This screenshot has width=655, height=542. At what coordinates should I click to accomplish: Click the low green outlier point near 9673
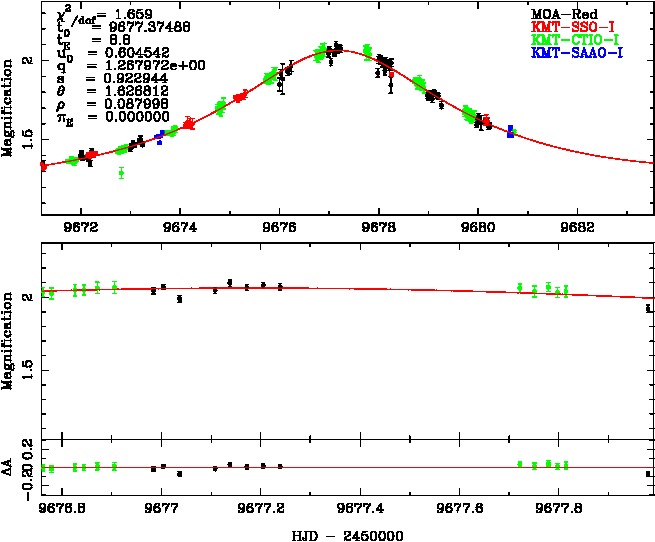tap(121, 173)
